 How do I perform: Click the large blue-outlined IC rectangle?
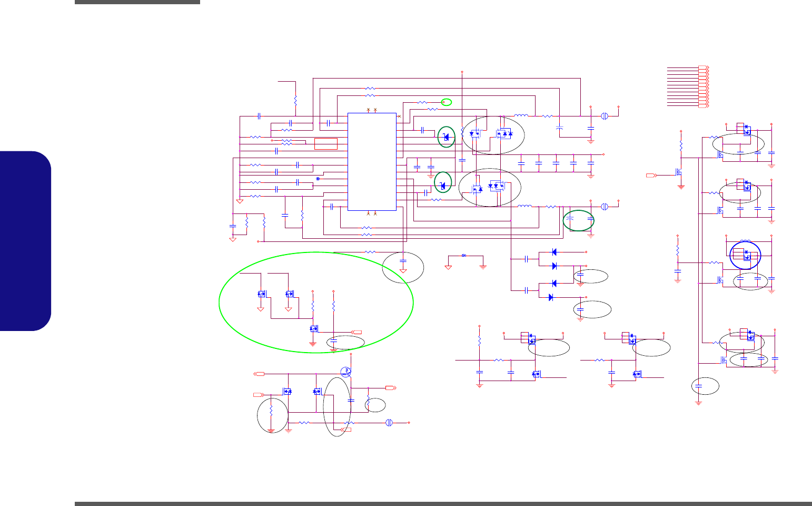(x=372, y=161)
